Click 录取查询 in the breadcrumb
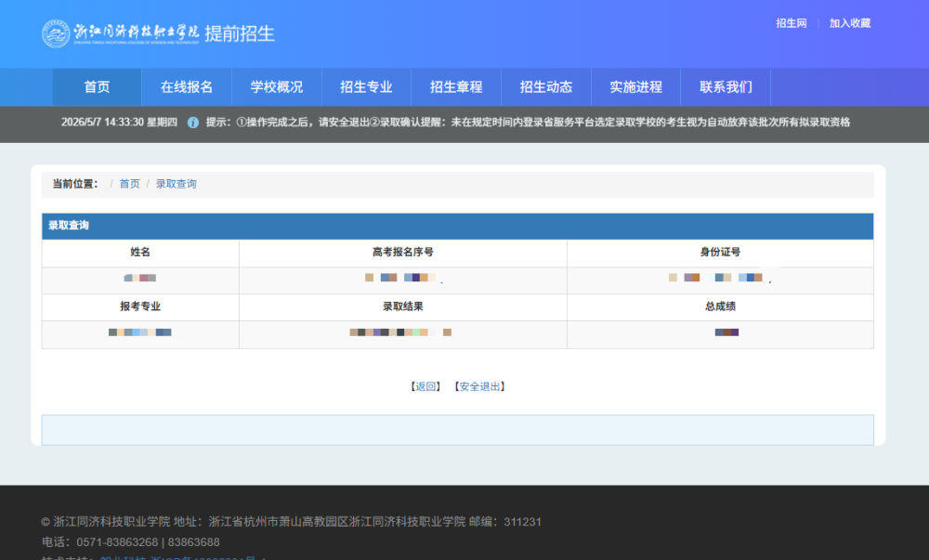 176,184
